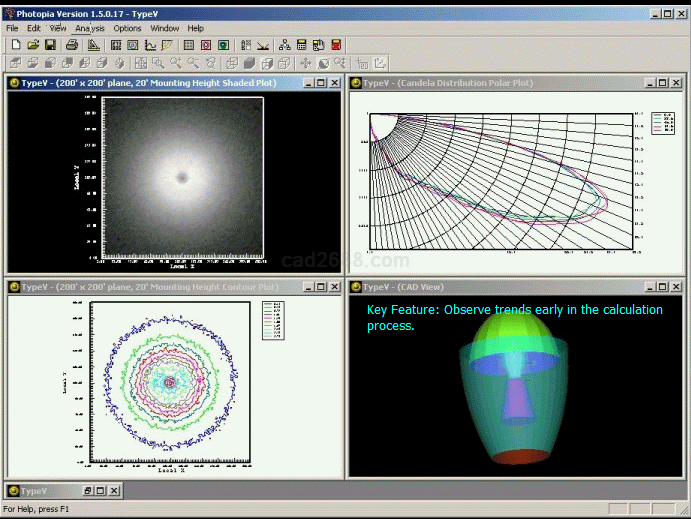Open a file with the folder icon
Image resolution: width=691 pixels, height=519 pixels.
coord(32,45)
